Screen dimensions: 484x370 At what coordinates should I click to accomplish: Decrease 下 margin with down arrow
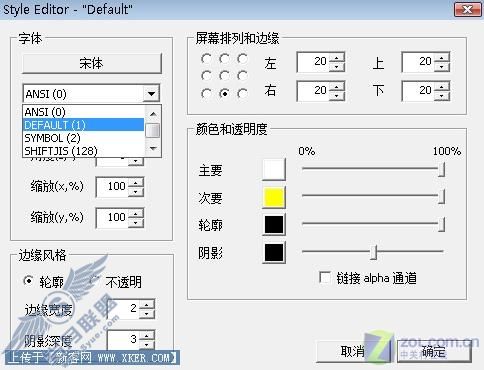(442, 96)
